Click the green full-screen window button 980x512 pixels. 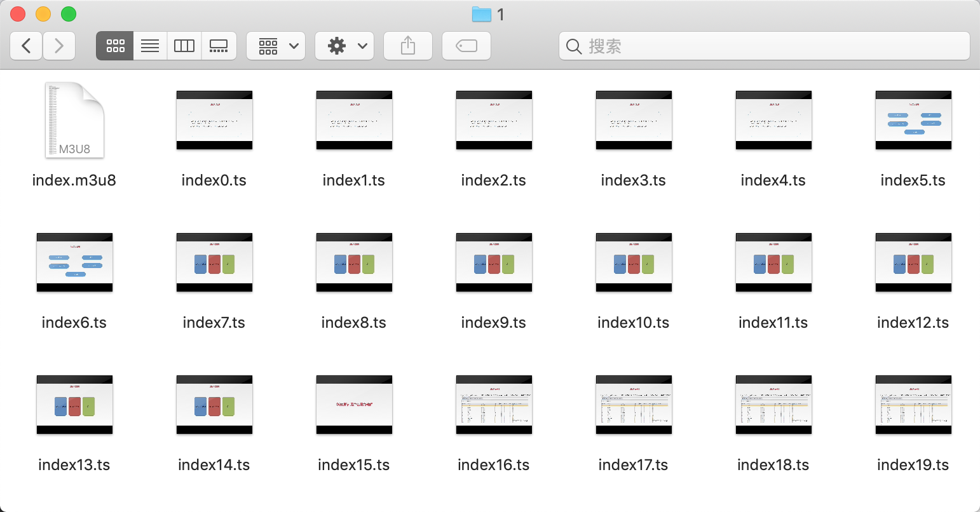point(69,14)
